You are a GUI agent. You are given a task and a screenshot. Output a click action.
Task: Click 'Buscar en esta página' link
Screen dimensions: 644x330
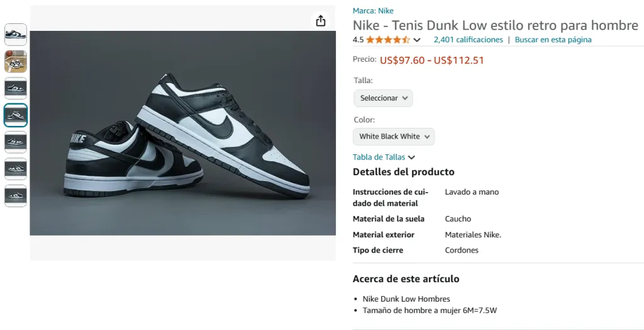point(553,40)
